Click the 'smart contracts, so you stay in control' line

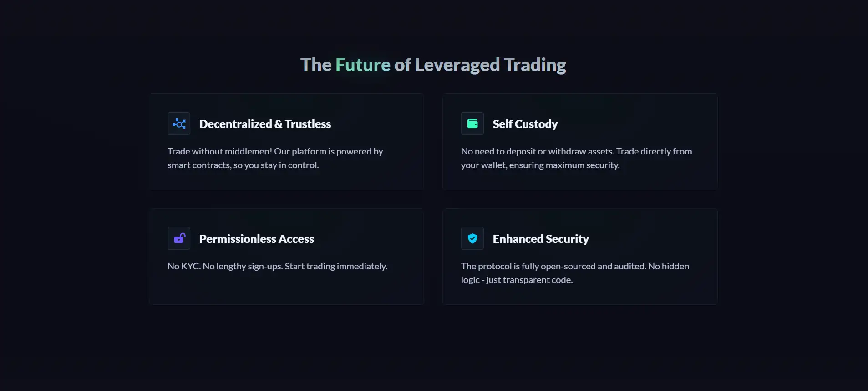coord(243,165)
